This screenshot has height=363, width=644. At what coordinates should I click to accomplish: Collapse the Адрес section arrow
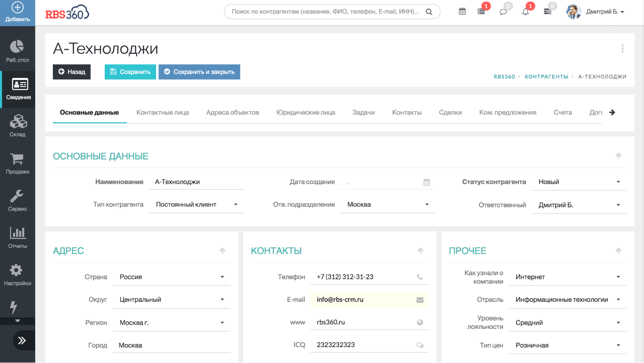click(222, 251)
